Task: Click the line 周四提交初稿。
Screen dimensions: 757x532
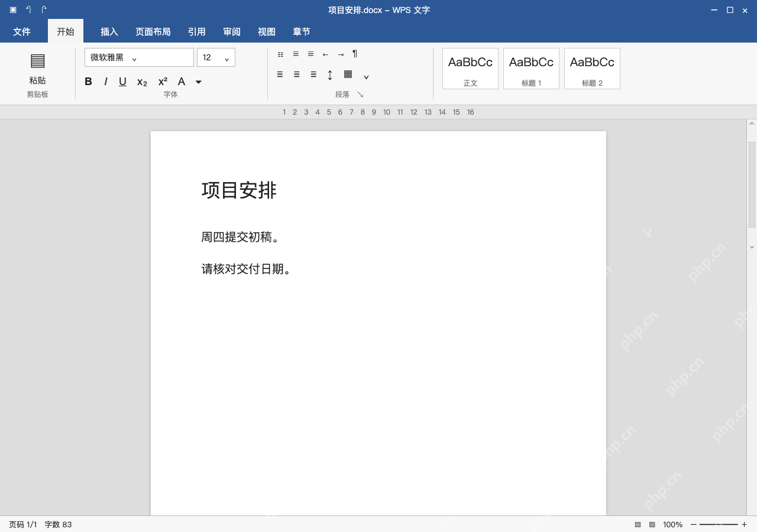Action: pos(241,237)
